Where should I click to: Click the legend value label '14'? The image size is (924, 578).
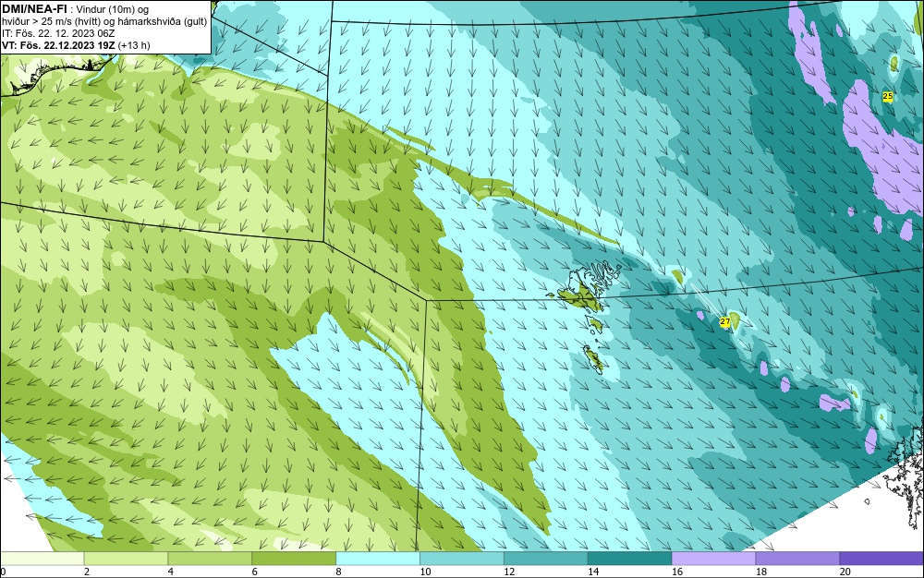click(593, 572)
